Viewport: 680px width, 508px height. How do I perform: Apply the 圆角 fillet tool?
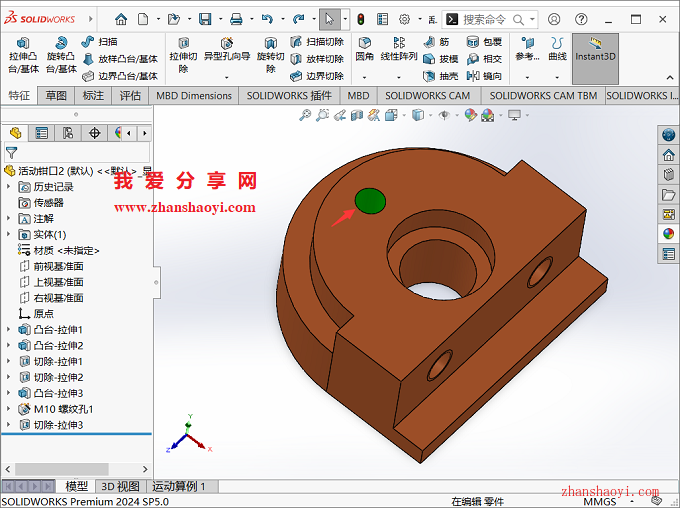pos(364,49)
